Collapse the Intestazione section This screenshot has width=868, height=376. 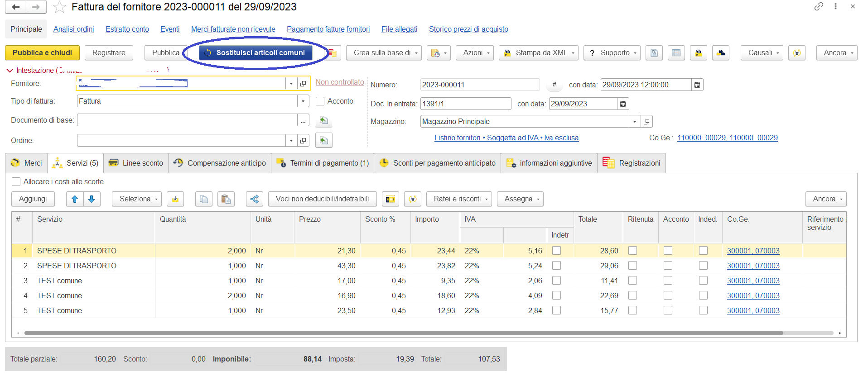(x=10, y=71)
